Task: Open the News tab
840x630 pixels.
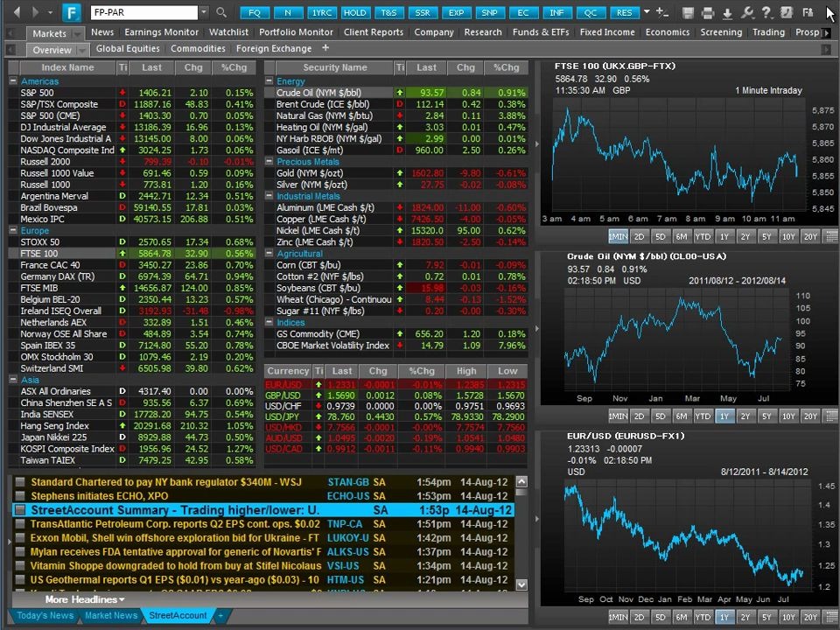Action: point(102,32)
